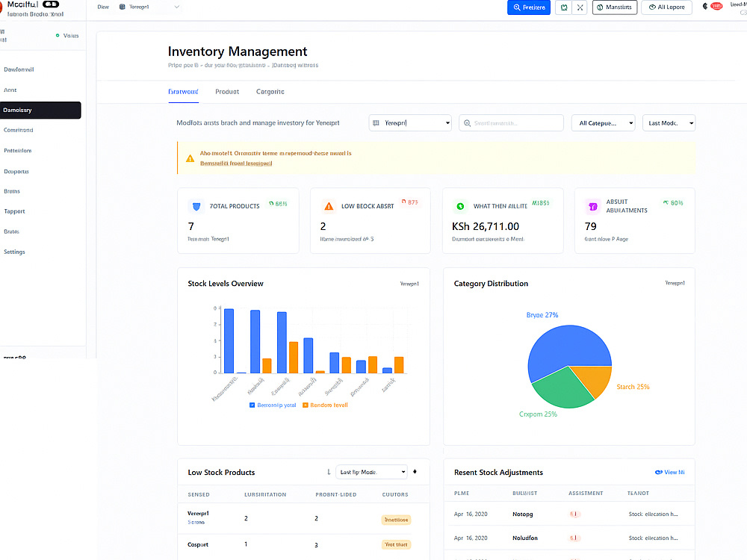Toggle the blue Beeronlip yotal legend checkbox
Screen dimensions: 747x560
click(x=252, y=405)
